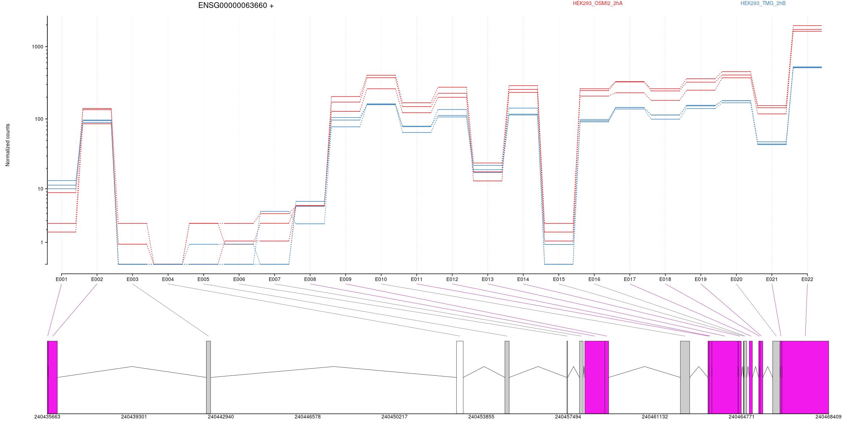This screenshot has height=434, width=868.
Task: Click the wide gray exon right of 240461132
Action: pos(685,377)
